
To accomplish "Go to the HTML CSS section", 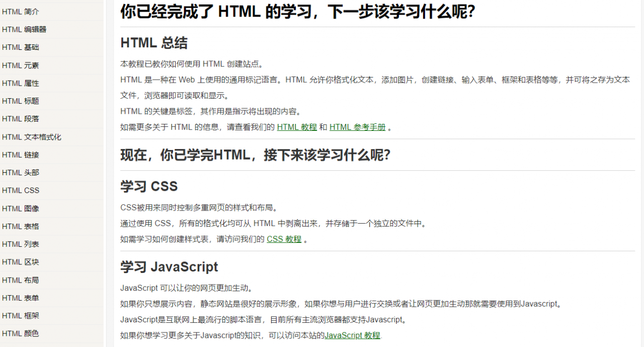I will pyautogui.click(x=20, y=190).
